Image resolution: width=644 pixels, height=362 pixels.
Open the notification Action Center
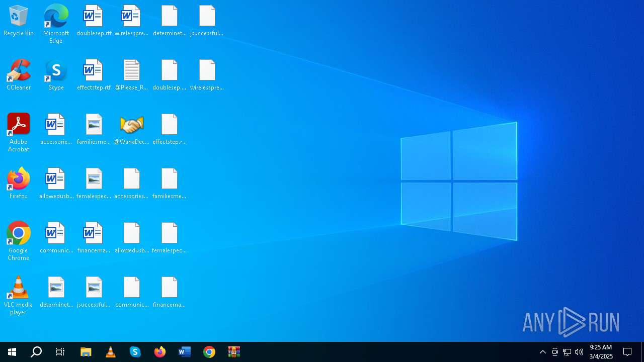click(x=627, y=352)
